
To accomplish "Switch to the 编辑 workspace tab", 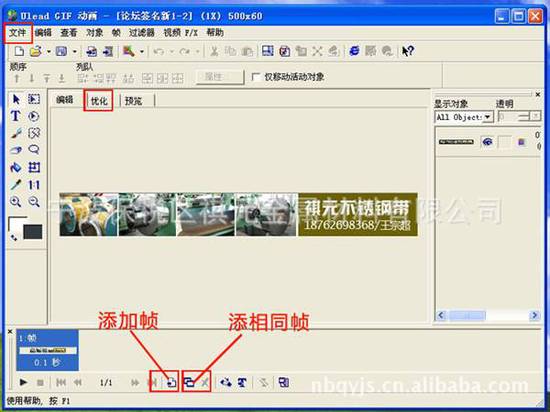I will click(x=65, y=100).
